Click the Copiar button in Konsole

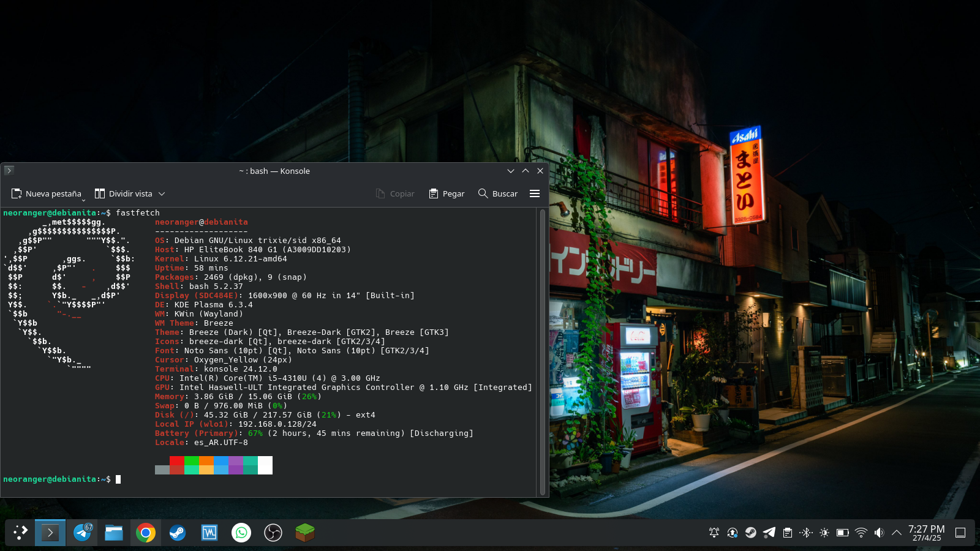tap(395, 193)
